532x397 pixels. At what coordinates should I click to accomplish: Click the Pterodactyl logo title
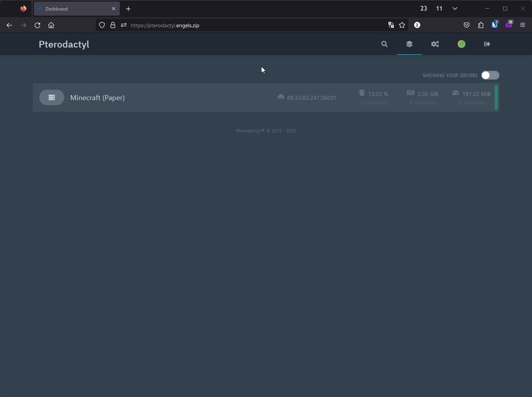click(x=64, y=44)
